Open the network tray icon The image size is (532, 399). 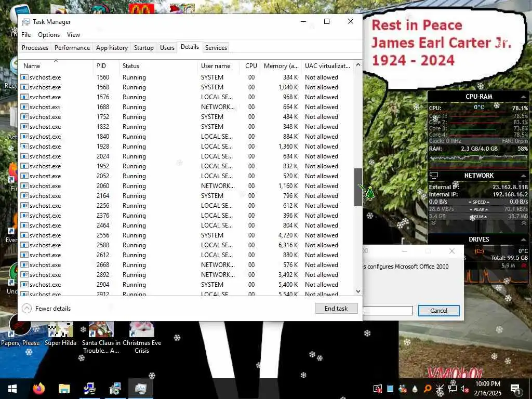[x=453, y=389]
